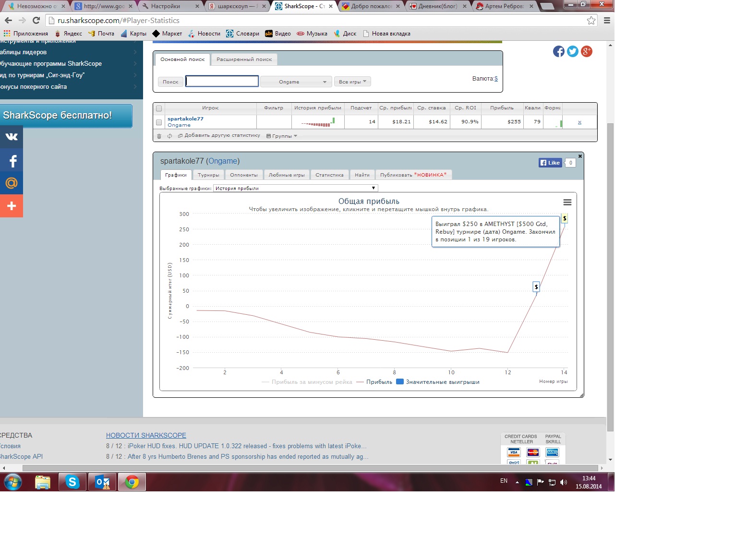
Task: Toggle the Значительные выигрыши legend item
Action: coord(438,382)
